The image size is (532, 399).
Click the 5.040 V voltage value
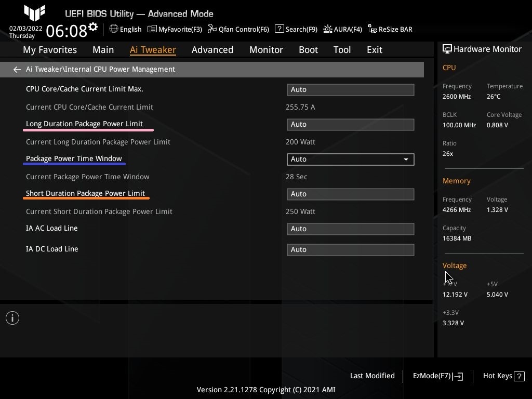pyautogui.click(x=497, y=295)
